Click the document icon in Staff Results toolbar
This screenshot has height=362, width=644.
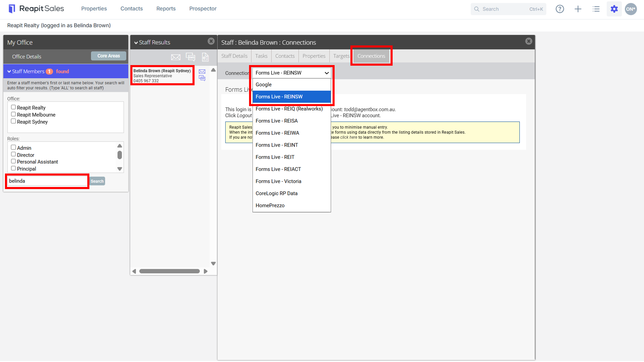(x=205, y=57)
